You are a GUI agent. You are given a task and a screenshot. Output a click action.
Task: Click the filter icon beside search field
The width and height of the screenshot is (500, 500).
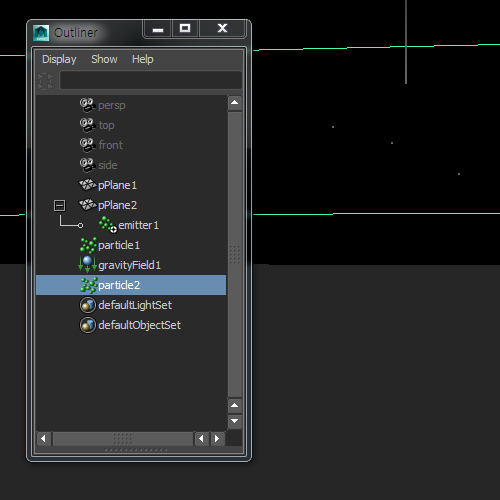coord(46,81)
